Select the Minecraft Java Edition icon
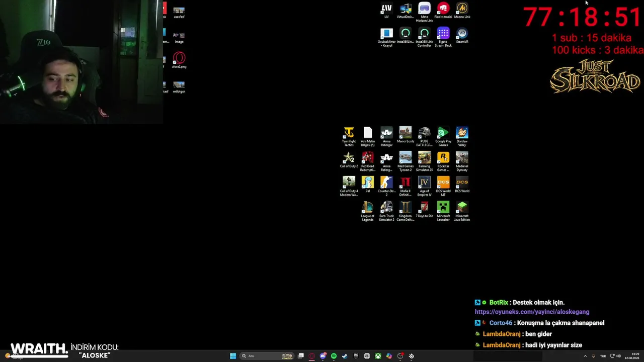The width and height of the screenshot is (644, 362). pyautogui.click(x=462, y=211)
